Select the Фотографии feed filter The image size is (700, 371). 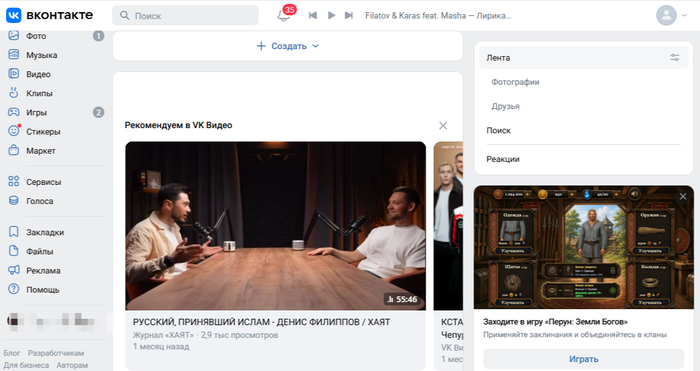click(x=515, y=82)
